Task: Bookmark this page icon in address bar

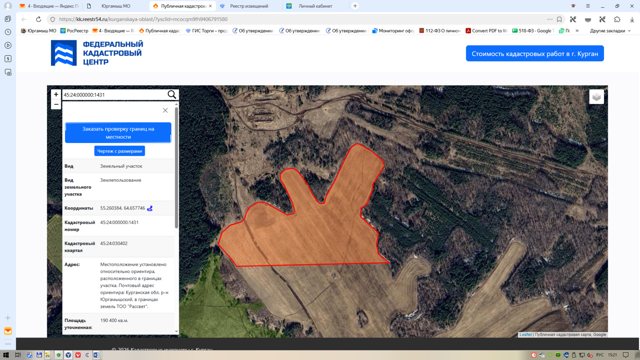Action: coord(559,19)
